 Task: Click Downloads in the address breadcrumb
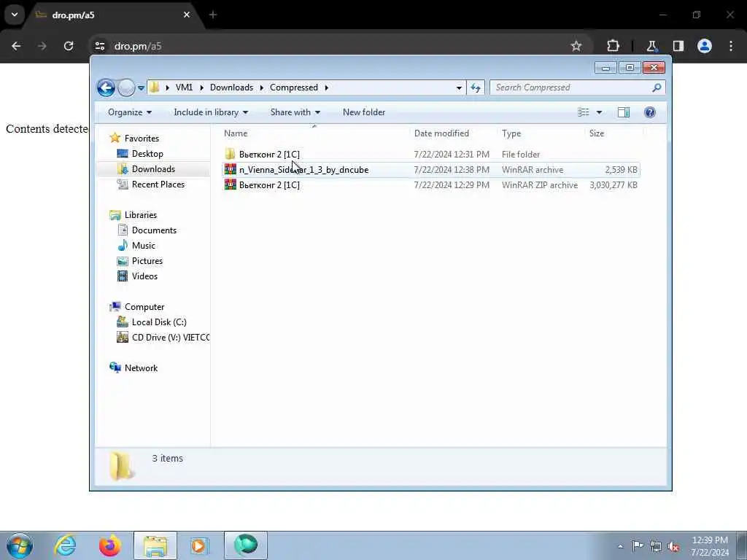click(x=231, y=87)
